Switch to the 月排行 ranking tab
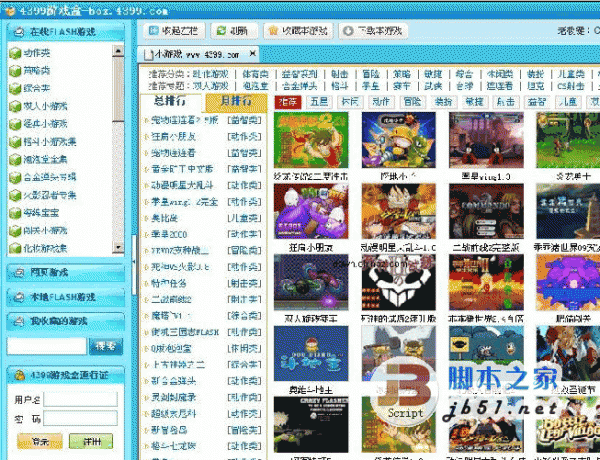The width and height of the screenshot is (600, 460). coord(236,101)
